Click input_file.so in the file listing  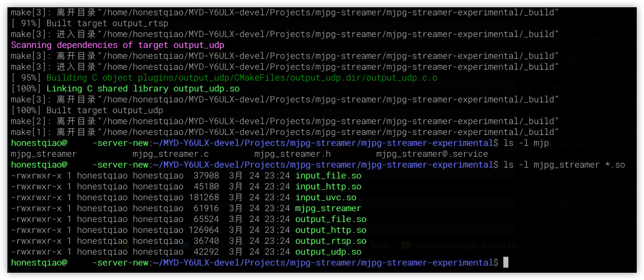pos(328,176)
